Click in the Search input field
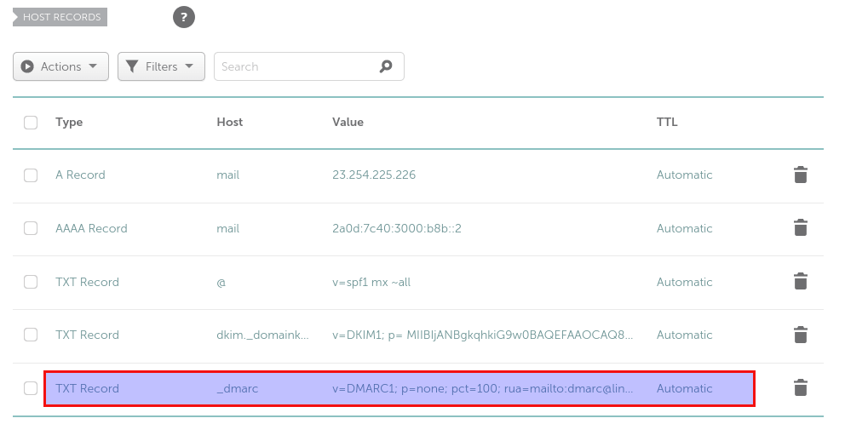 click(x=294, y=66)
